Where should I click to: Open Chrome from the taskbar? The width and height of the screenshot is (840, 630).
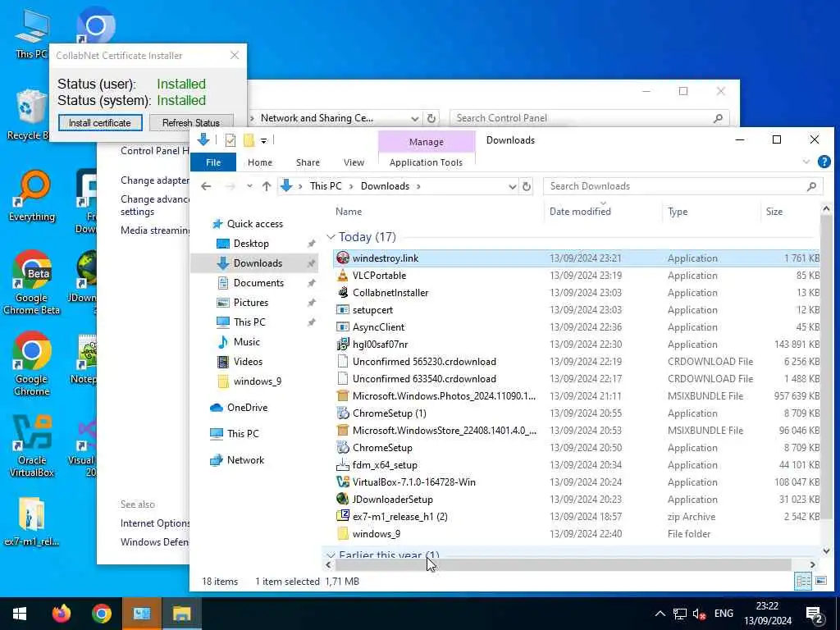point(101,614)
